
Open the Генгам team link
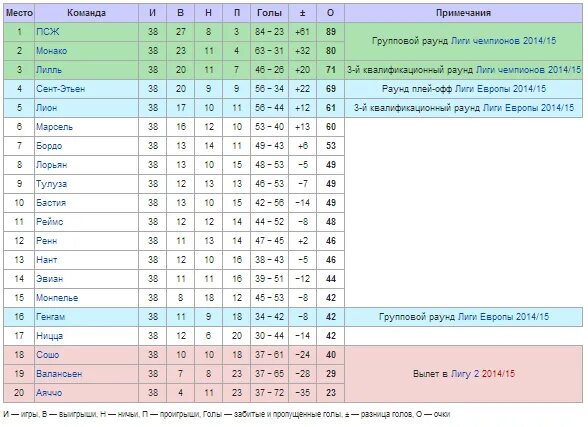click(50, 317)
